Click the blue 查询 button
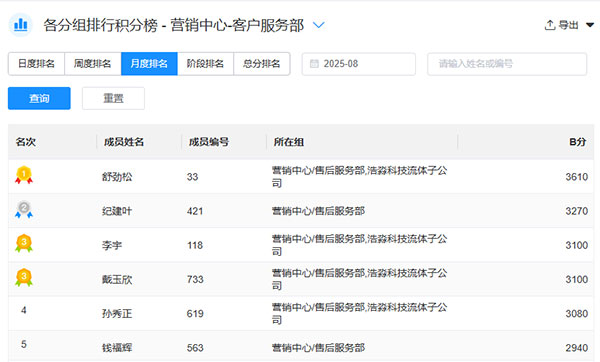The image size is (600, 362). (39, 98)
